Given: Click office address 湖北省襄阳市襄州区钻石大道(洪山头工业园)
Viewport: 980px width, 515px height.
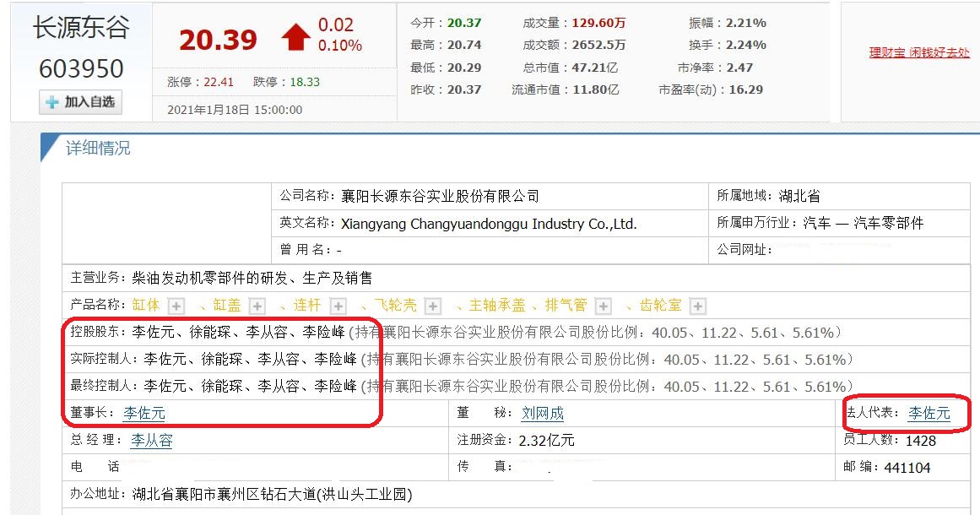Looking at the screenshot, I should 272,495.
